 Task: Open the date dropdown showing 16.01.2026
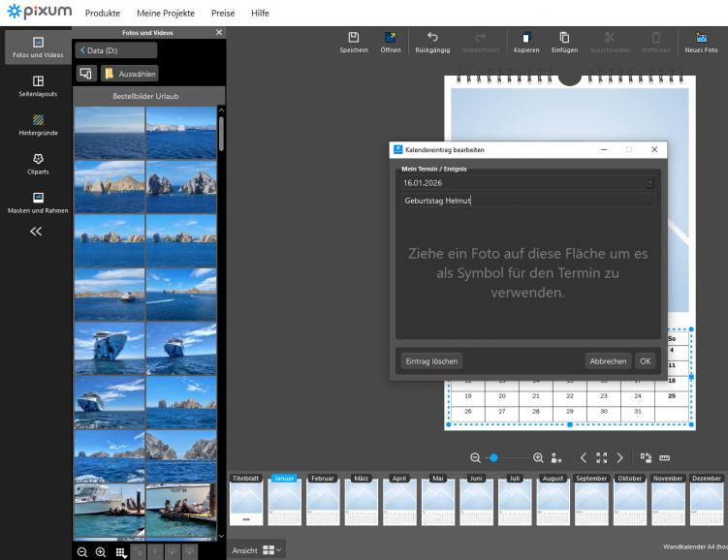click(x=649, y=182)
